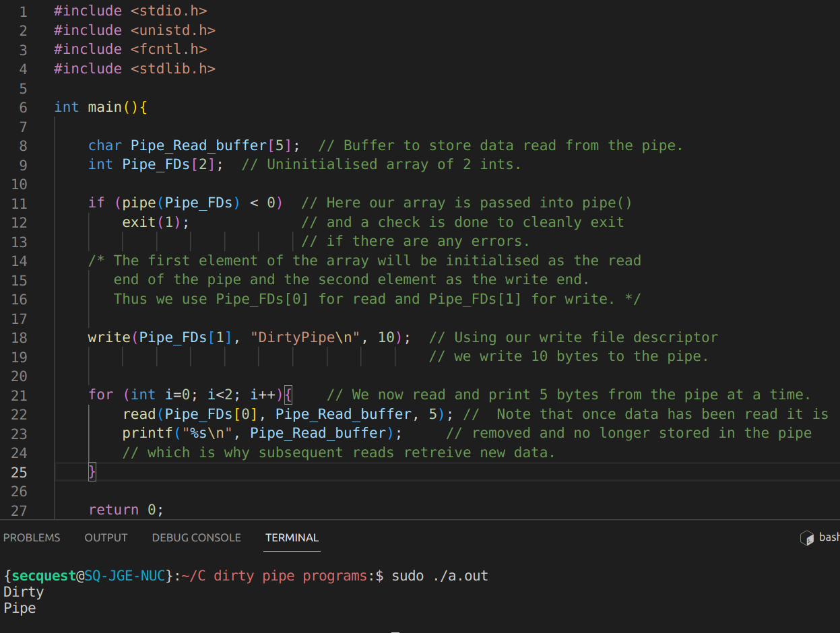Viewport: 840px width, 633px height.
Task: Switch to the PROBLEMS tab
Action: (32, 537)
